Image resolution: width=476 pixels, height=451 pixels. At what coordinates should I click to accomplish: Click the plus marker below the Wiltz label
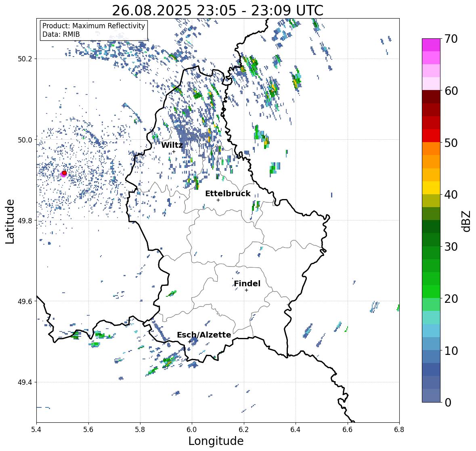tap(174, 152)
